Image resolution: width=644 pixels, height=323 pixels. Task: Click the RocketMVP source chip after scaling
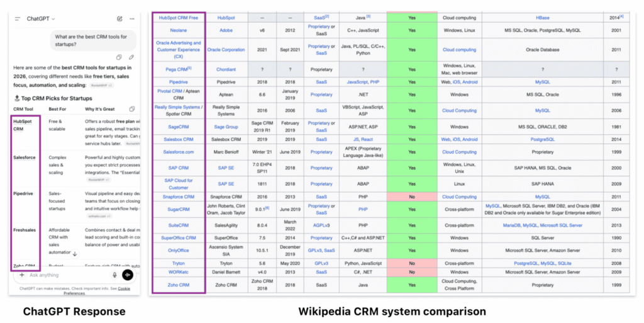coord(101,86)
